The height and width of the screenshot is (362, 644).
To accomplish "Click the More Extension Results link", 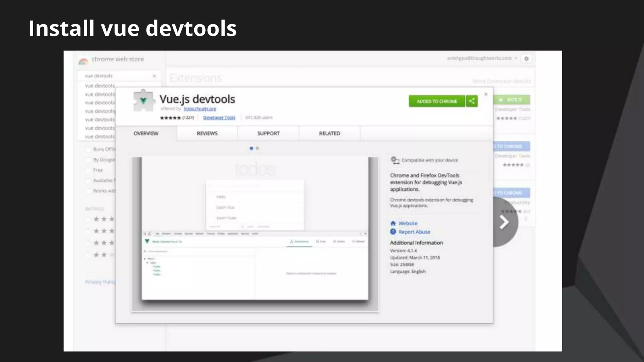I will 502,81.
